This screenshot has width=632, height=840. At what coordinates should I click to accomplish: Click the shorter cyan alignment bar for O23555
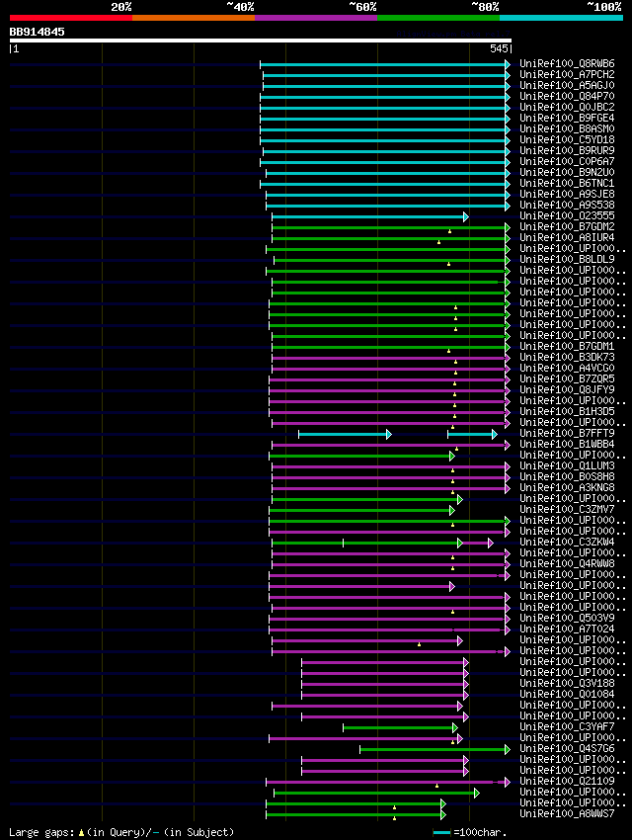click(x=370, y=217)
